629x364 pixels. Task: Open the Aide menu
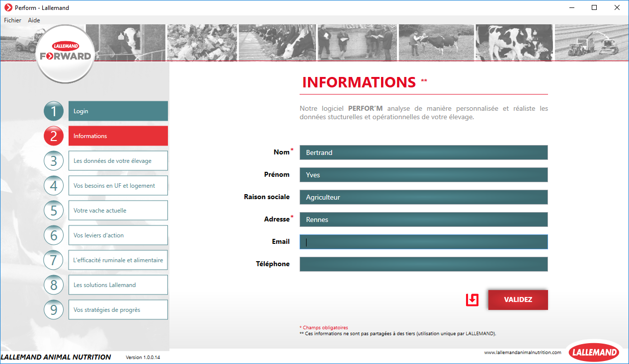pyautogui.click(x=34, y=20)
